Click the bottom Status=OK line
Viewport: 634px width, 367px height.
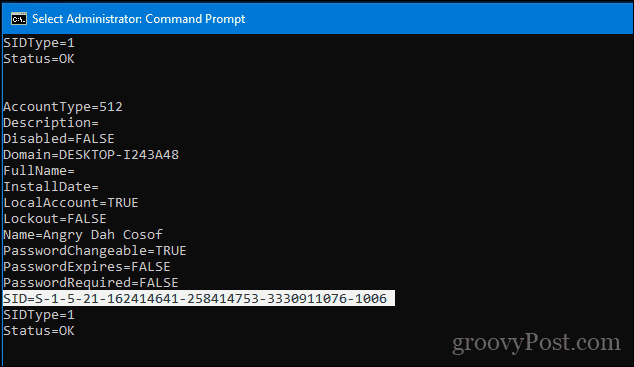39,331
